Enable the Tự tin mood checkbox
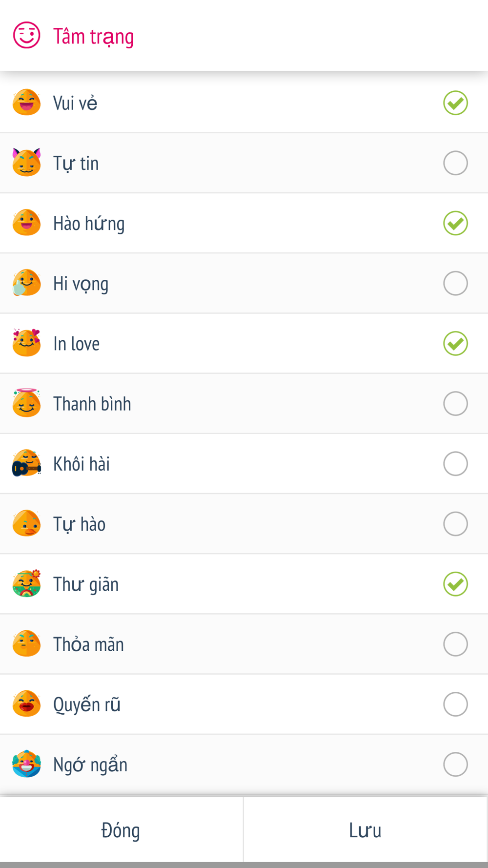Image resolution: width=488 pixels, height=868 pixels. click(x=455, y=163)
